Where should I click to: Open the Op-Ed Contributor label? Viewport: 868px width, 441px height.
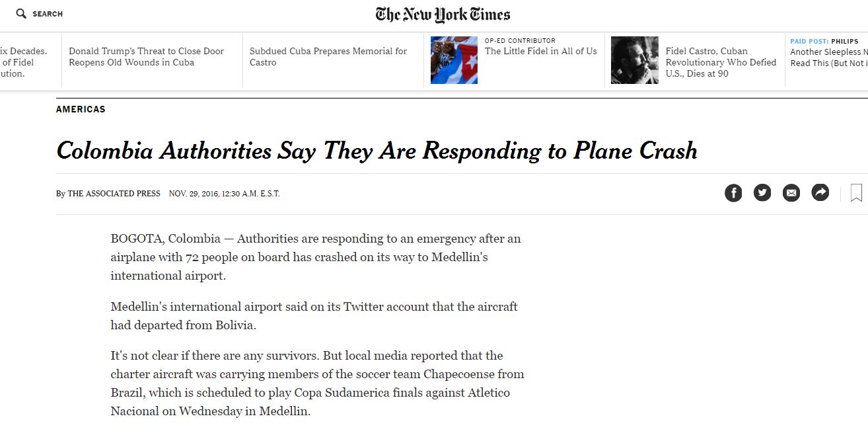[520, 40]
